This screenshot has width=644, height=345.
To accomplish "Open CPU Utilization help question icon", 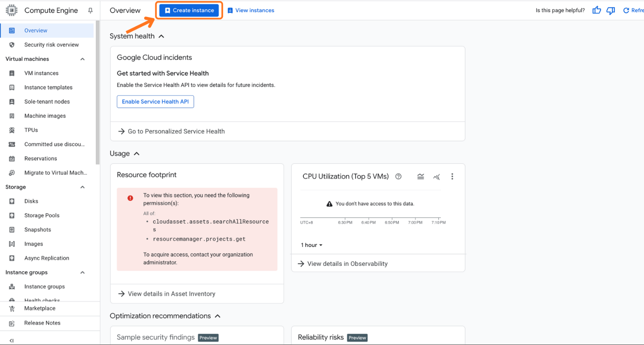I will click(398, 176).
